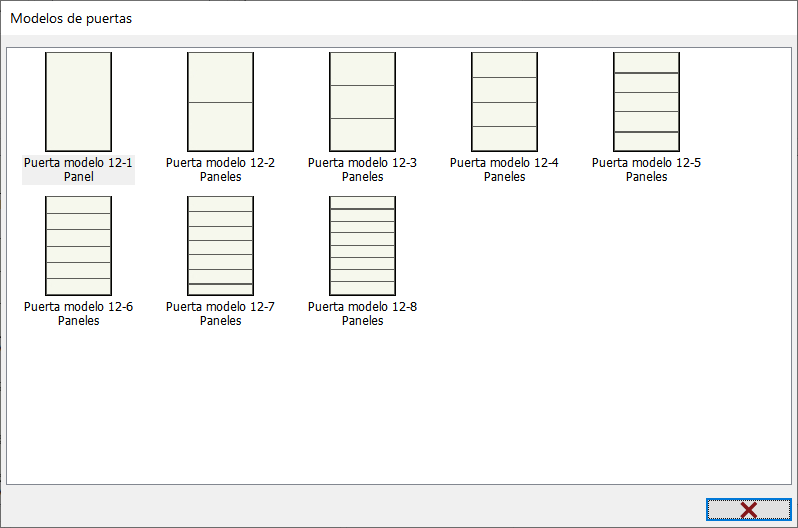Click the "Puerta modelo 12-1 Panel" text label
This screenshot has height=528, width=798.
pyautogui.click(x=78, y=170)
